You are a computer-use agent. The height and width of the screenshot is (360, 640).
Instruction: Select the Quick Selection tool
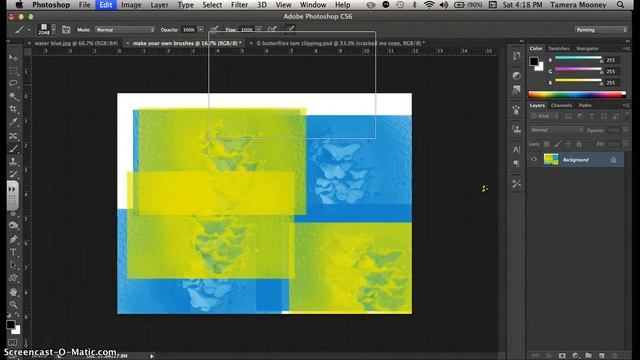pos(13,96)
